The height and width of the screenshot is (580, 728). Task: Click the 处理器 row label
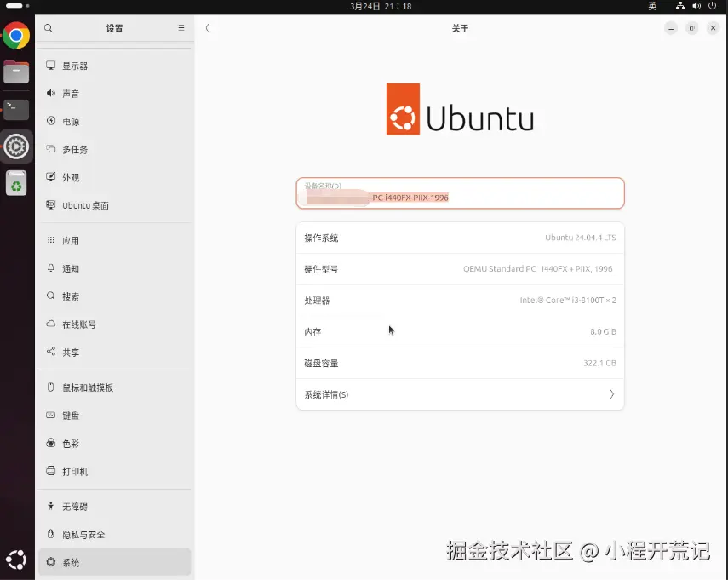coord(317,301)
